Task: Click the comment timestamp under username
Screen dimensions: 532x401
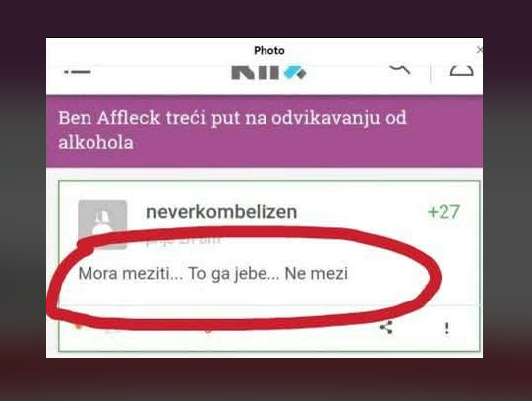Action: (183, 239)
